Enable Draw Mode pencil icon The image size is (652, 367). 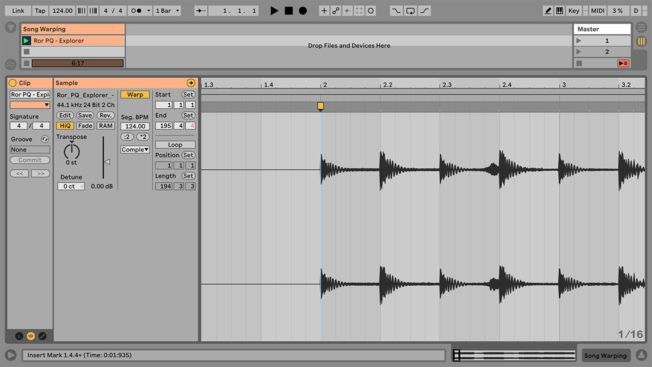click(548, 11)
